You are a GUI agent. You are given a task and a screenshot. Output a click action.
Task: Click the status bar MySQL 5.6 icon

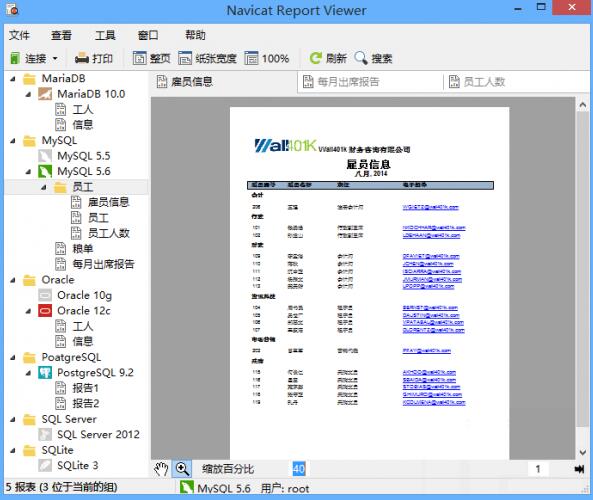(x=186, y=488)
